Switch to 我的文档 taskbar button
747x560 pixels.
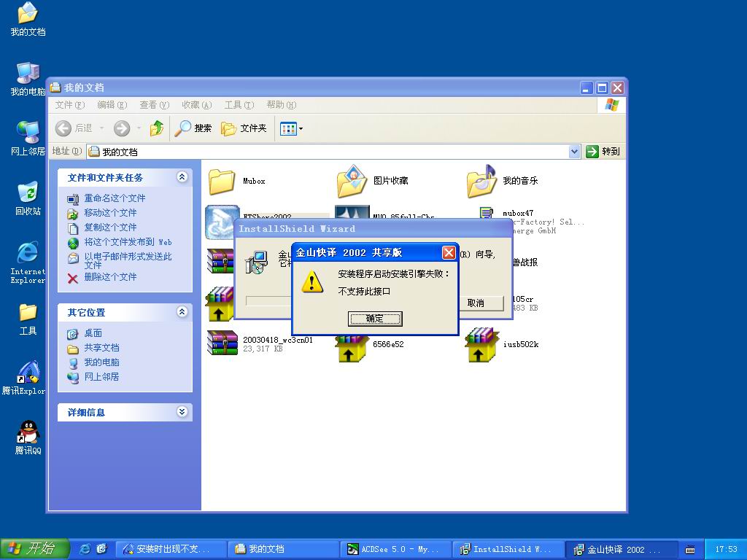(x=283, y=549)
